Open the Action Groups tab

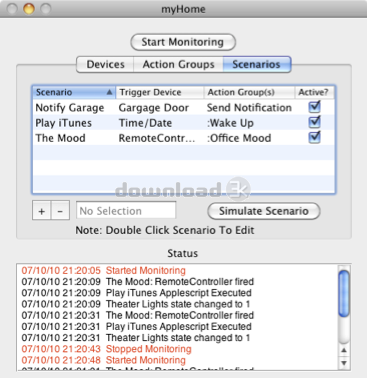coord(178,64)
